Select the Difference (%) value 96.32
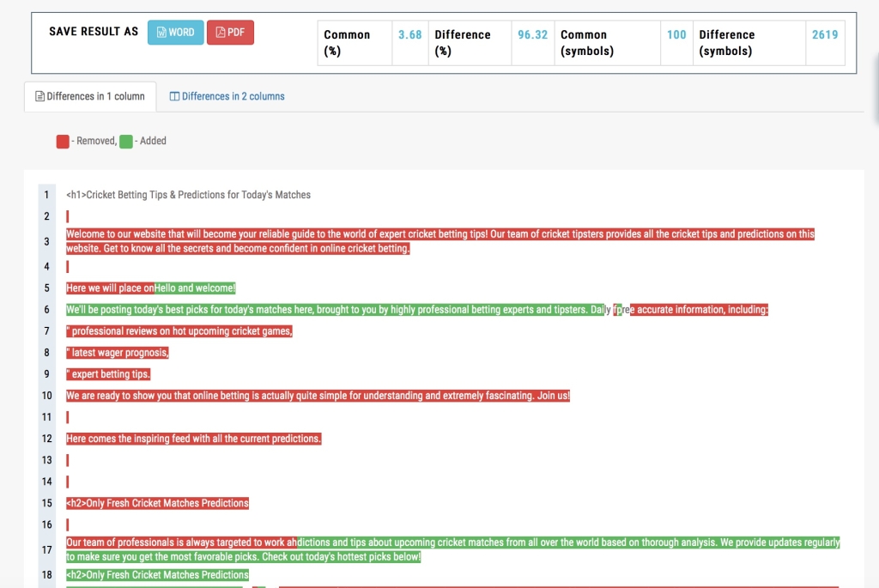879x588 pixels. tap(532, 35)
